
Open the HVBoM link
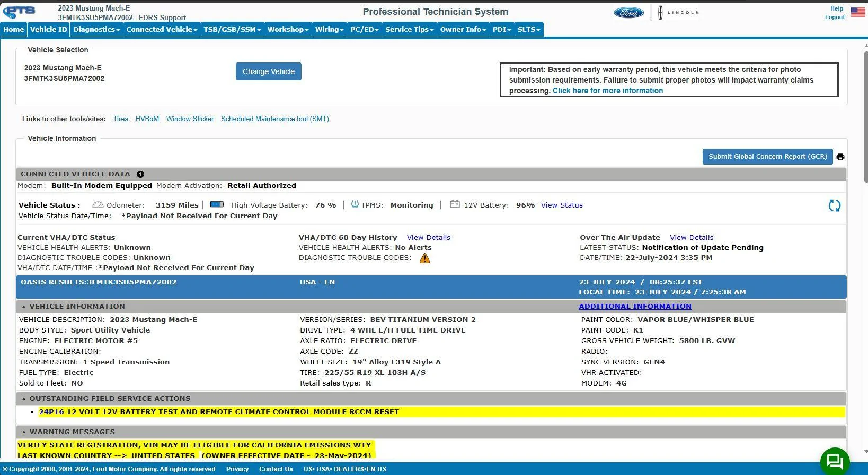[147, 119]
